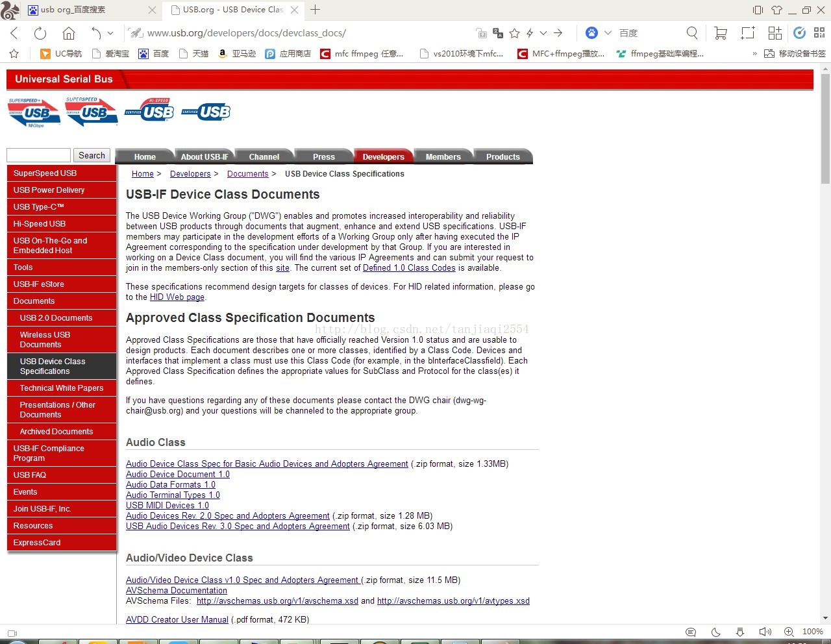The image size is (831, 644).
Task: Click the sidebar panel toggle icon in title bar
Action: click(758, 10)
